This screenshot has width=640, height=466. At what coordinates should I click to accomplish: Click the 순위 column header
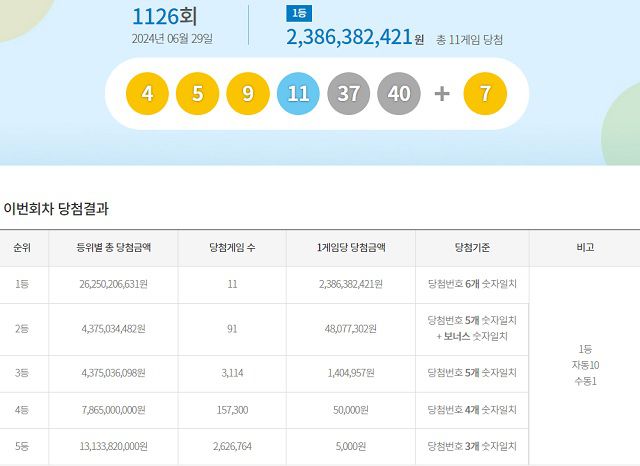point(22,247)
